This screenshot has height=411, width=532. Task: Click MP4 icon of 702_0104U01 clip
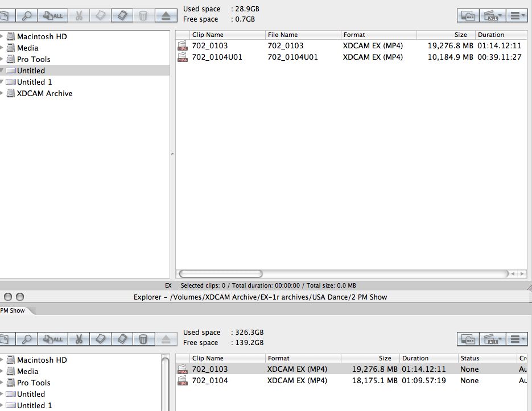(x=183, y=57)
